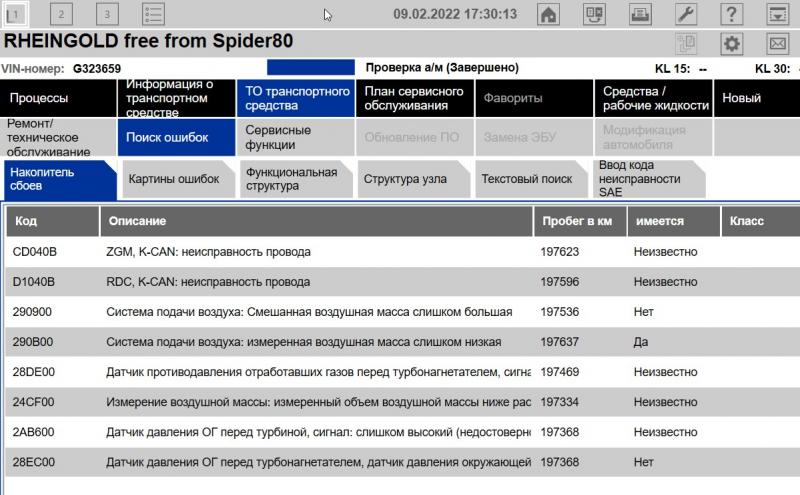
Task: Click the greyed document copy icon
Action: (686, 43)
